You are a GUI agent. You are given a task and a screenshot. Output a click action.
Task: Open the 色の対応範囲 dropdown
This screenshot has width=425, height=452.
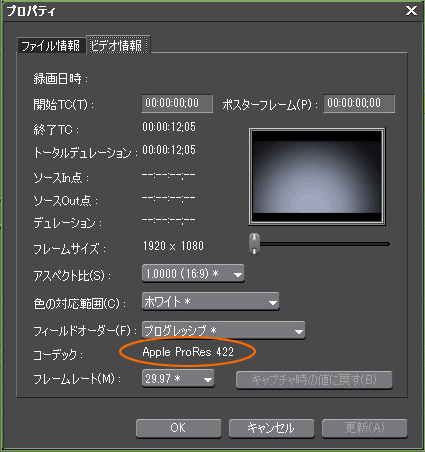tap(211, 302)
